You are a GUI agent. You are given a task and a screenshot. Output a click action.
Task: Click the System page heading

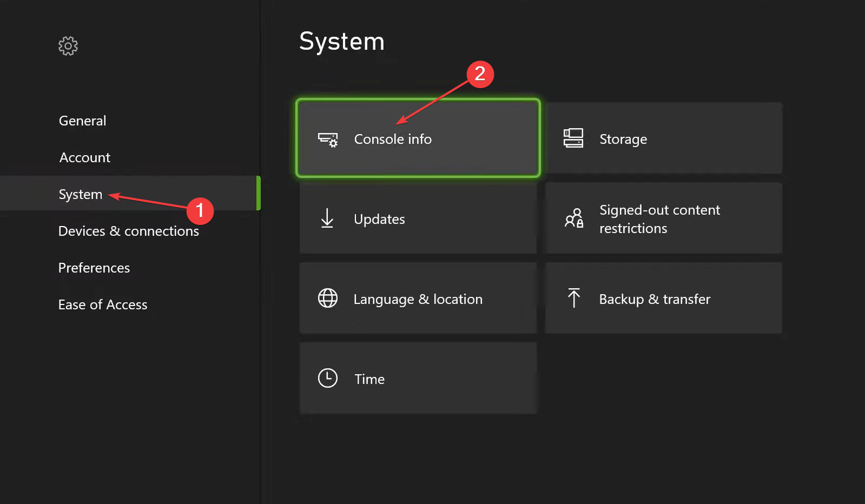point(342,41)
